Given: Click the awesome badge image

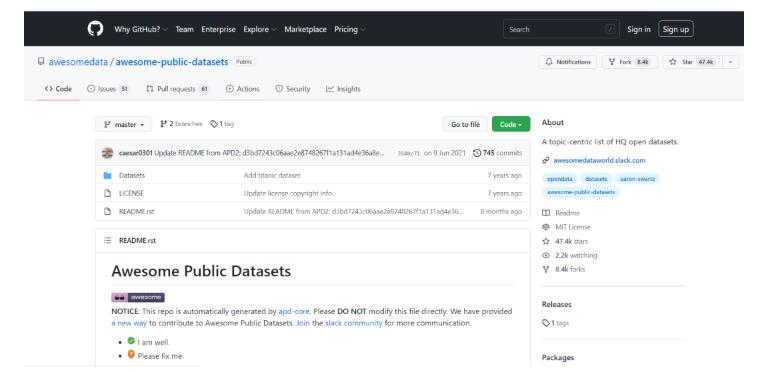Looking at the screenshot, I should tap(138, 297).
